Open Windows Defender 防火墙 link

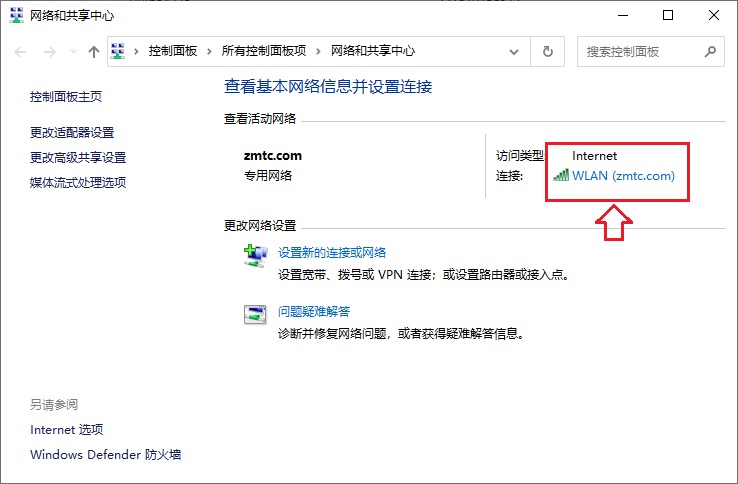pyautogui.click(x=105, y=454)
